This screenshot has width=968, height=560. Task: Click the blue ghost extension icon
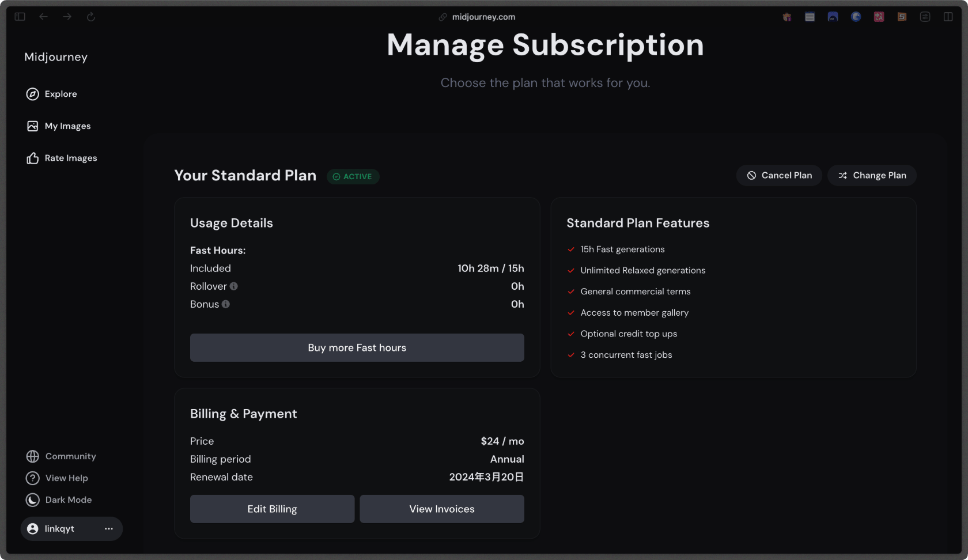(x=833, y=17)
